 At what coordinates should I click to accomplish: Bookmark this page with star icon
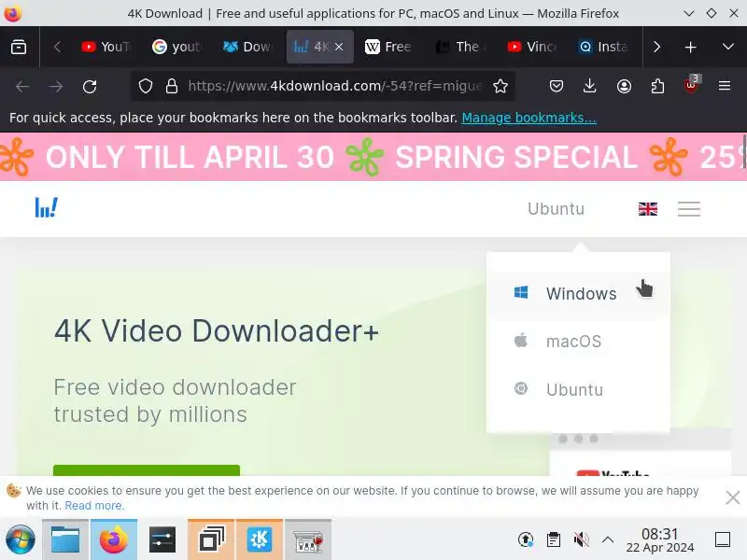point(500,86)
